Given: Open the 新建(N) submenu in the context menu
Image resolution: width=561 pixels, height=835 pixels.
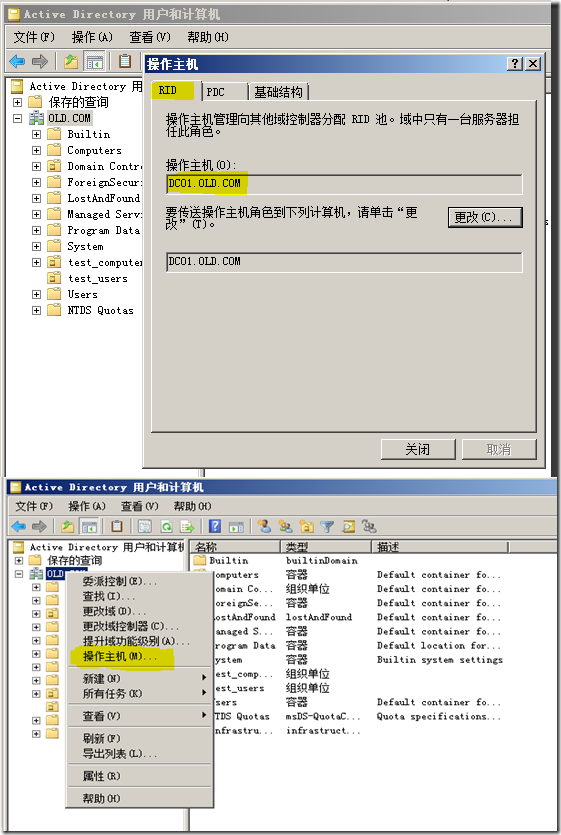Looking at the screenshot, I should 140,678.
